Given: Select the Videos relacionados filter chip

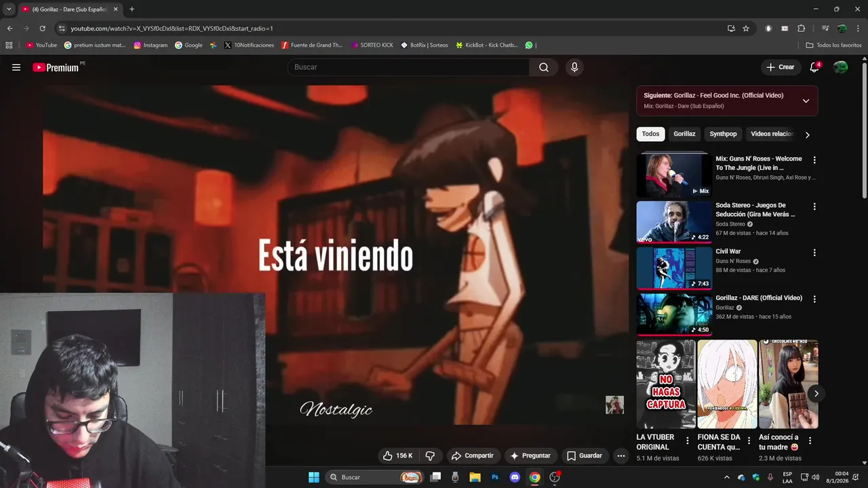Looking at the screenshot, I should coord(772,134).
